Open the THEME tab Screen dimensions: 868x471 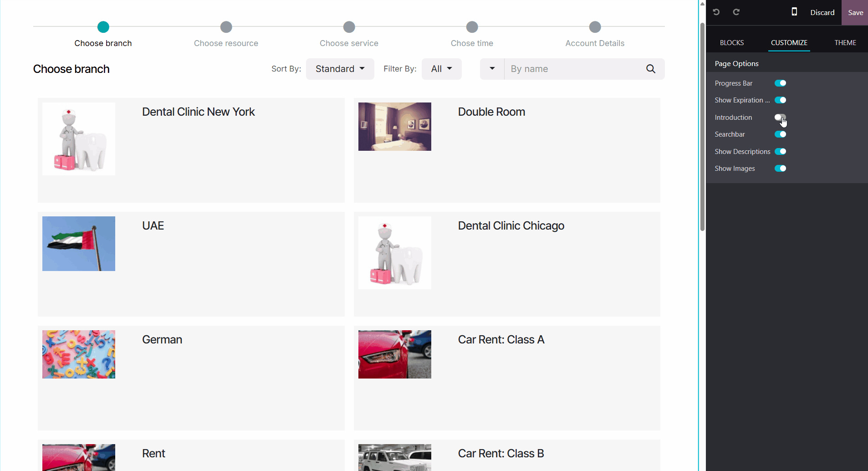(845, 42)
